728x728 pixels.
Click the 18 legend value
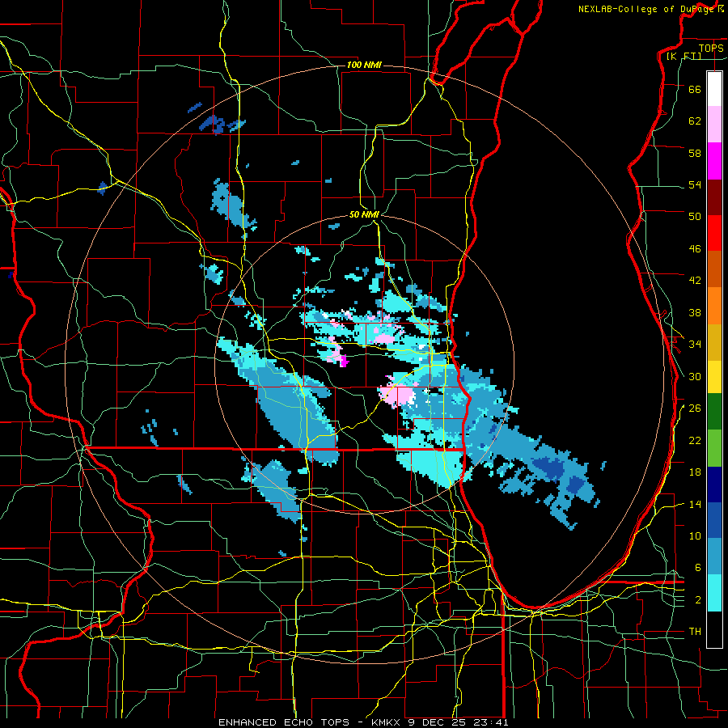pos(695,472)
